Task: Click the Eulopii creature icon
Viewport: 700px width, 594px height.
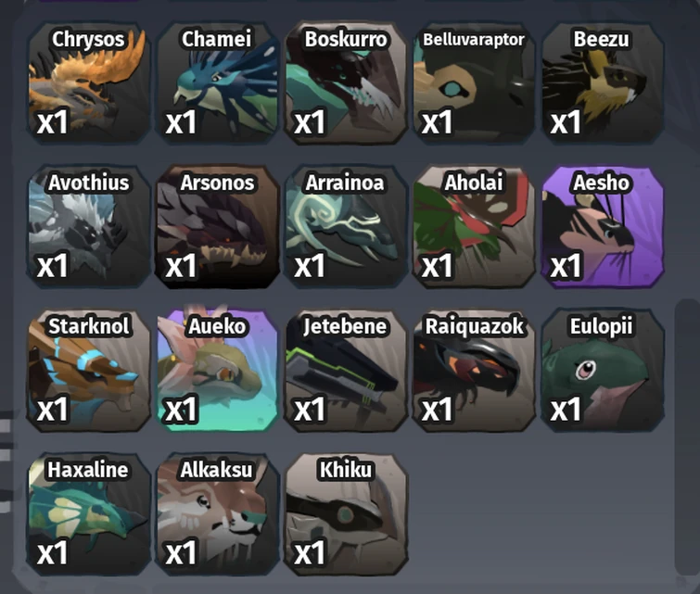Action: (603, 371)
